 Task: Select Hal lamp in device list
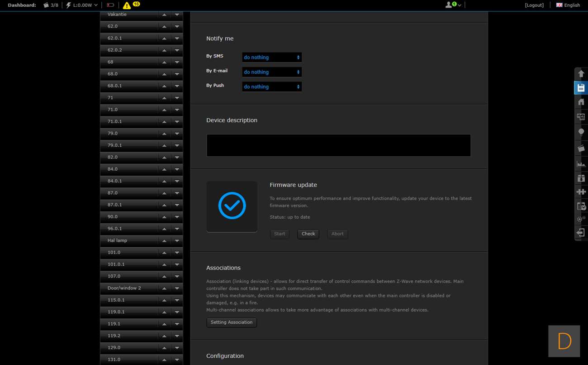[x=129, y=240]
